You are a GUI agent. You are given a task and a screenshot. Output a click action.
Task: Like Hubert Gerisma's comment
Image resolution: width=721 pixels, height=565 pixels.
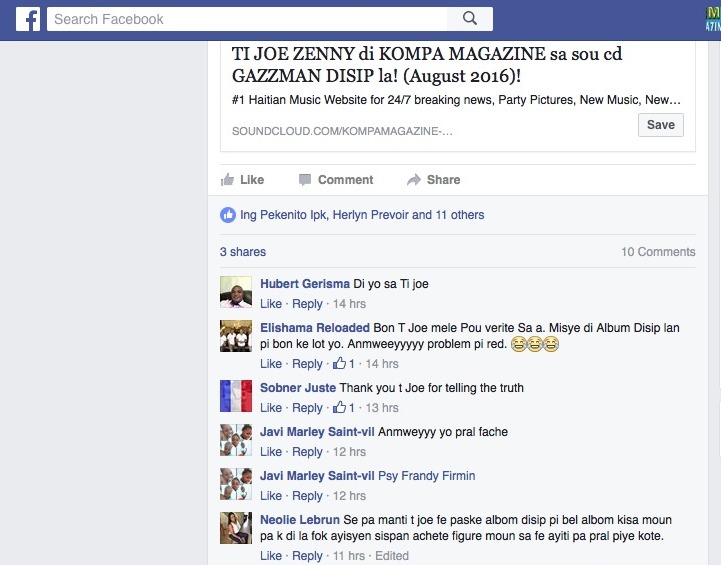271,304
